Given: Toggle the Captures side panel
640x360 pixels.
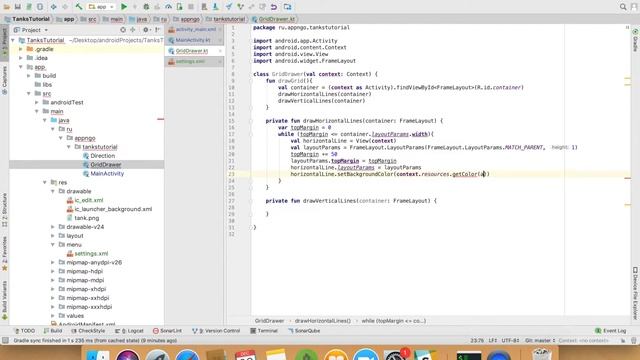Looking at the screenshot, I should click(x=4, y=80).
